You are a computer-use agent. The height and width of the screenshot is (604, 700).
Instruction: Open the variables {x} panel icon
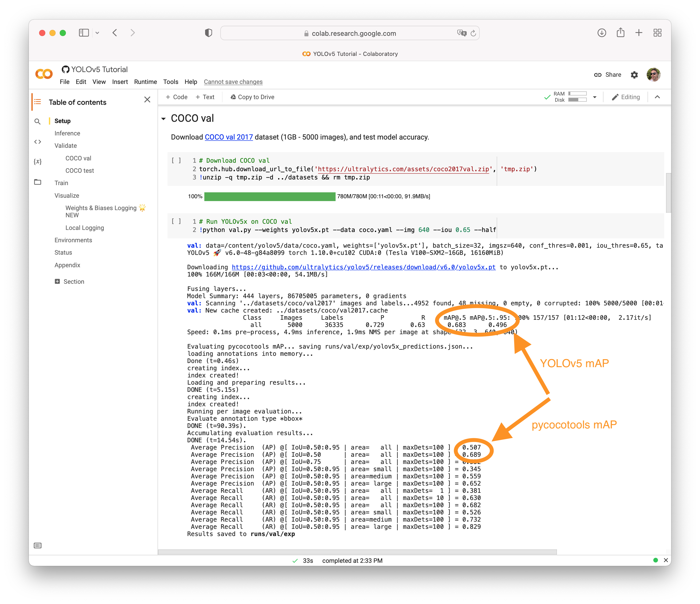(38, 162)
